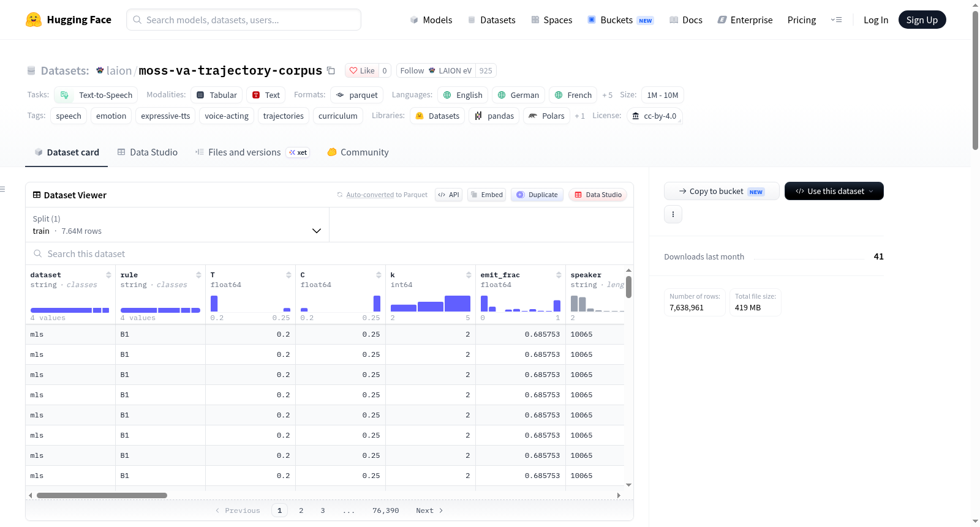Jump to last page 76,390
980x527 pixels.
(x=386, y=510)
